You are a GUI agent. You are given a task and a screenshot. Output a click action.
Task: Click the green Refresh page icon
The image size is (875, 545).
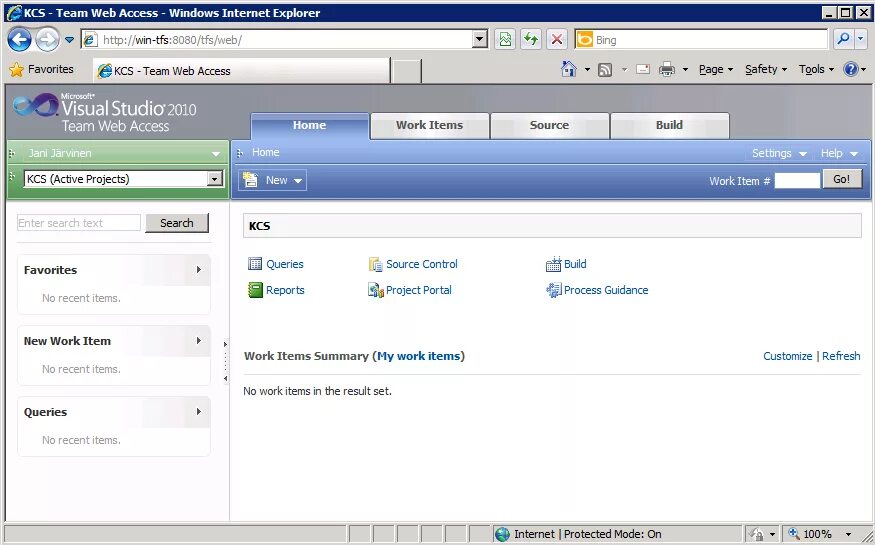[x=531, y=40]
